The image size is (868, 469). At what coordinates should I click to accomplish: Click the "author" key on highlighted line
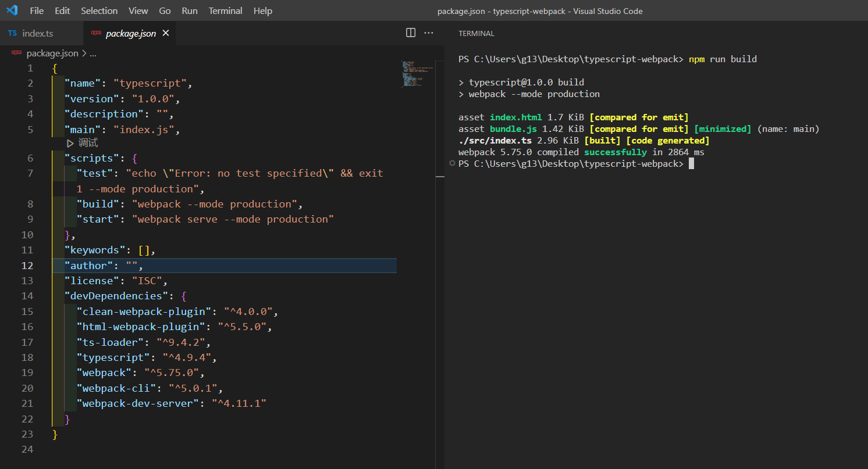click(x=89, y=266)
